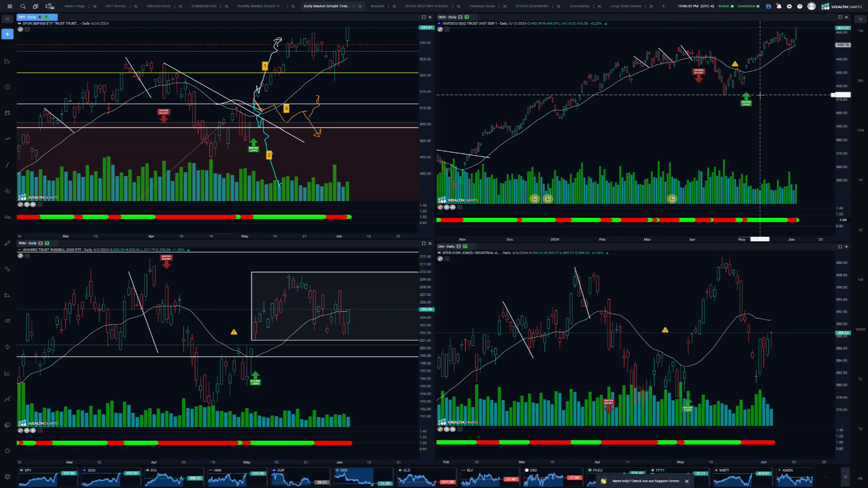The height and width of the screenshot is (488, 868).
Task: Expand right panel with double-chevron
Action: pos(860,19)
